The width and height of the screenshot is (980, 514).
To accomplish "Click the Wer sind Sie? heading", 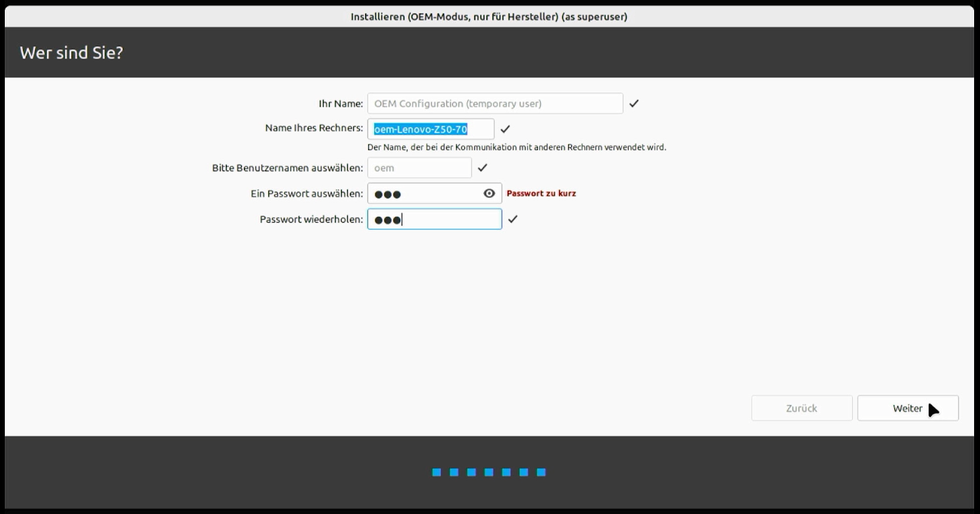I will pyautogui.click(x=71, y=53).
